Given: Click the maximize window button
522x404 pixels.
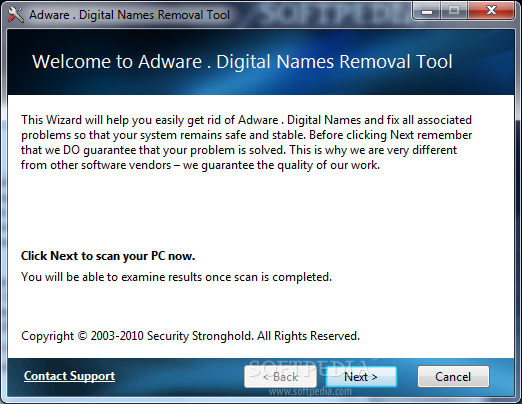Looking at the screenshot, I should (x=454, y=11).
